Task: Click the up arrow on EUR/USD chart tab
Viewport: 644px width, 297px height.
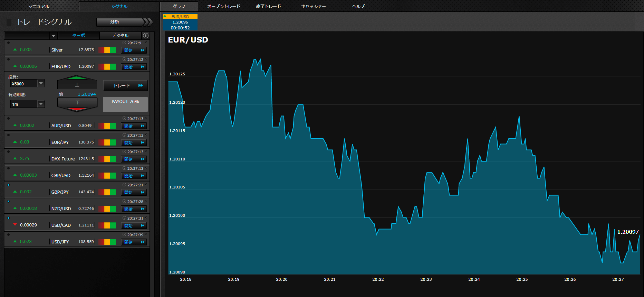Action: pos(165,16)
